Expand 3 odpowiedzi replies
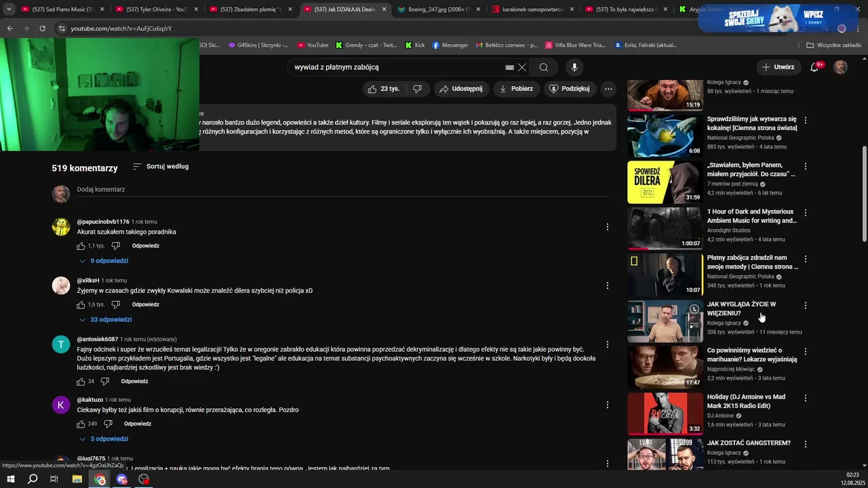 click(103, 439)
